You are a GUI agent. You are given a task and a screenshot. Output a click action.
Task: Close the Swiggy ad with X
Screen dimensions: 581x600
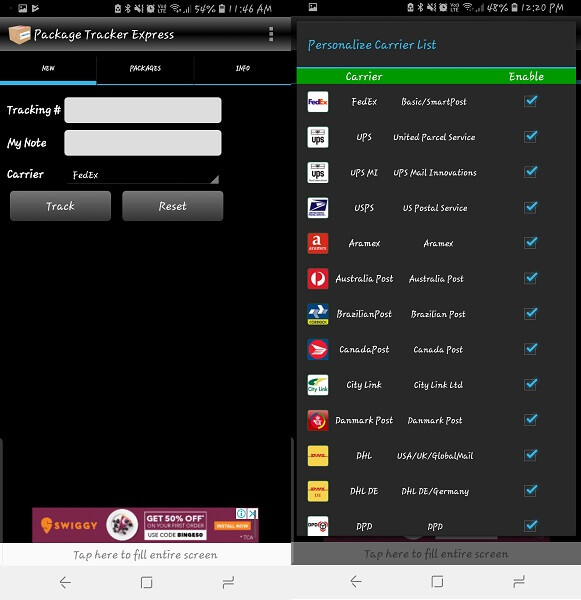coord(253,513)
